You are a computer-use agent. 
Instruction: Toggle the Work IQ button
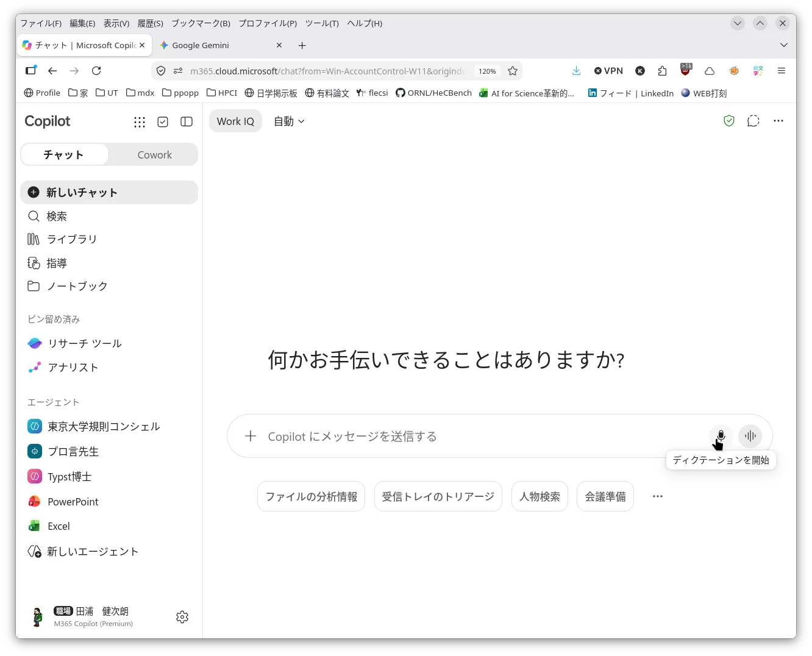point(235,121)
